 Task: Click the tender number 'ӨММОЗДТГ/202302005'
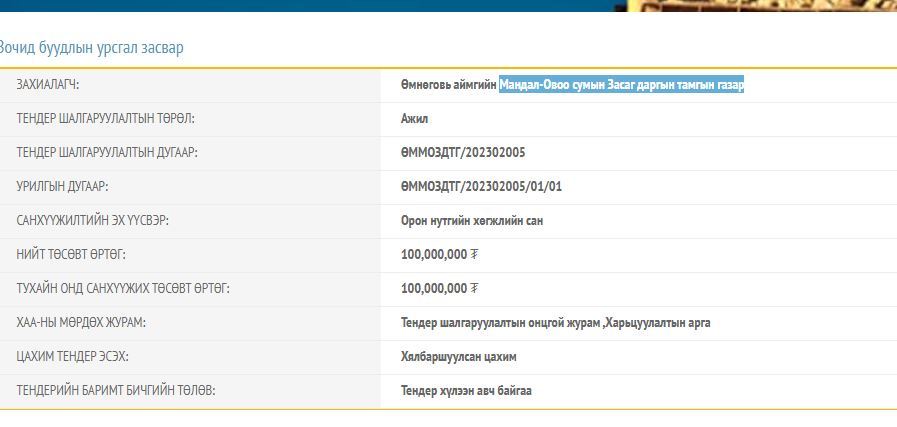click(463, 153)
